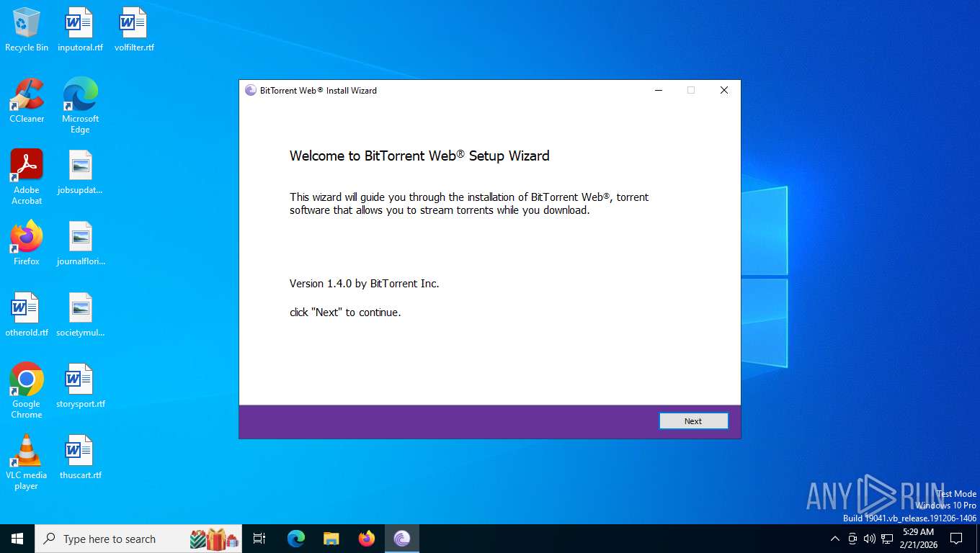Click the text "Version 1.4.0 by BitTorrent Inc."
Viewport: 980px width, 553px height.
pyautogui.click(x=364, y=284)
